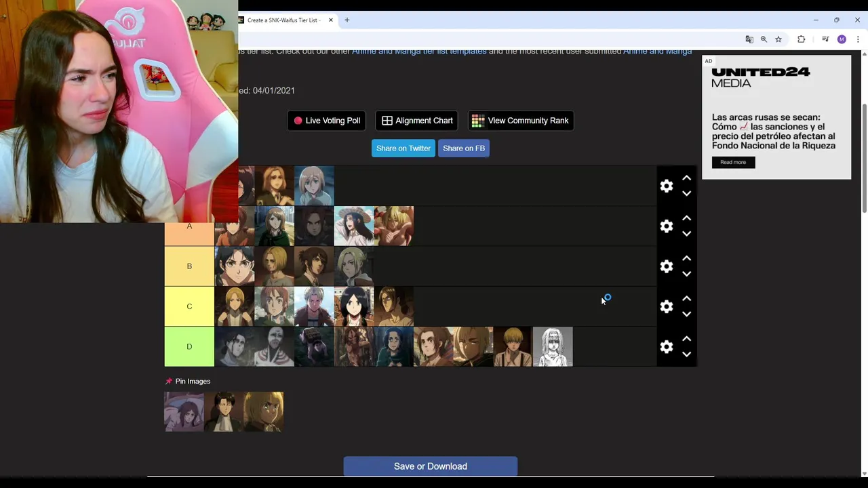
Task: Share the tier list on Twitter
Action: (x=403, y=148)
